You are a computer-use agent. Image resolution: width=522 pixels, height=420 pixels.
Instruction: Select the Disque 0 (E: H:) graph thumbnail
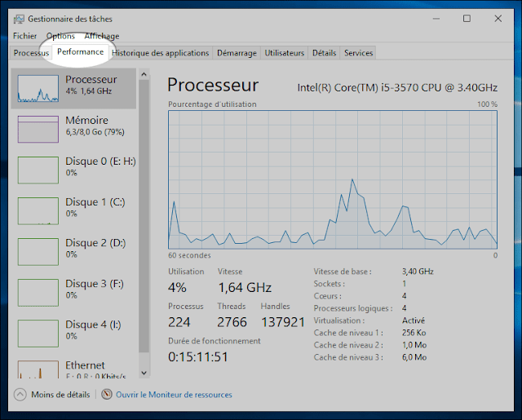pos(38,170)
